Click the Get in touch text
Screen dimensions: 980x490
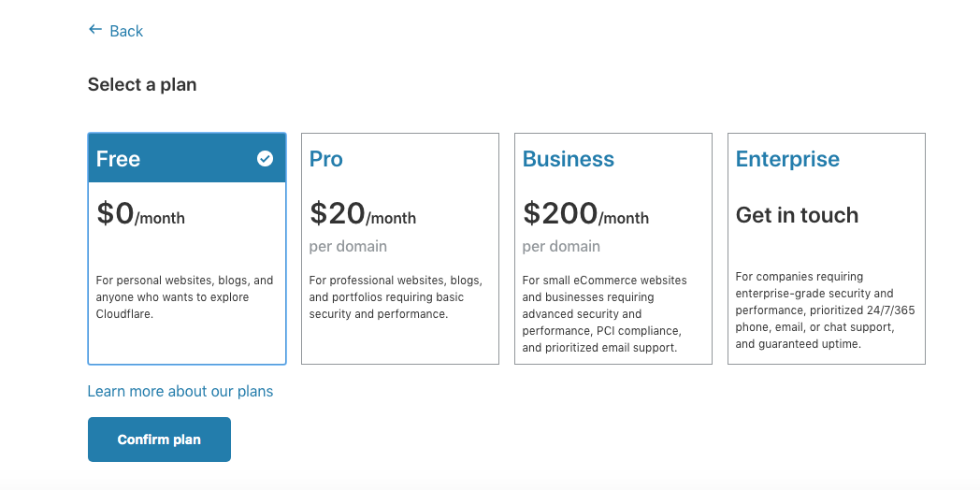(797, 215)
